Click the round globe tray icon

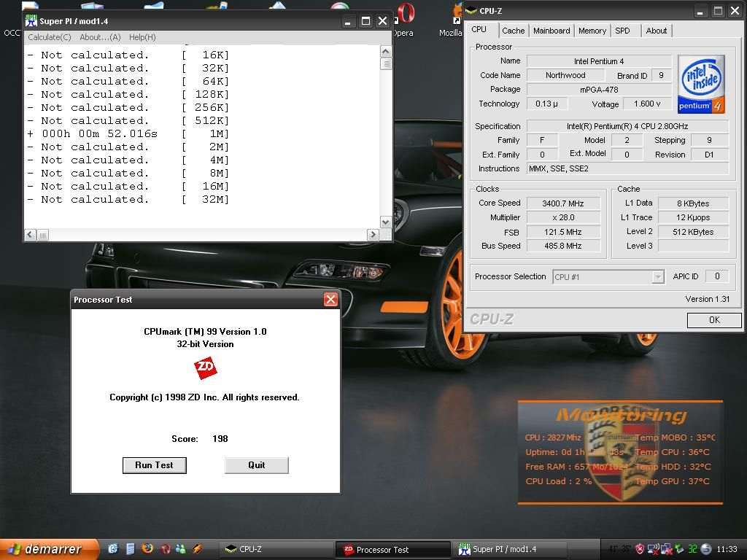click(x=706, y=549)
